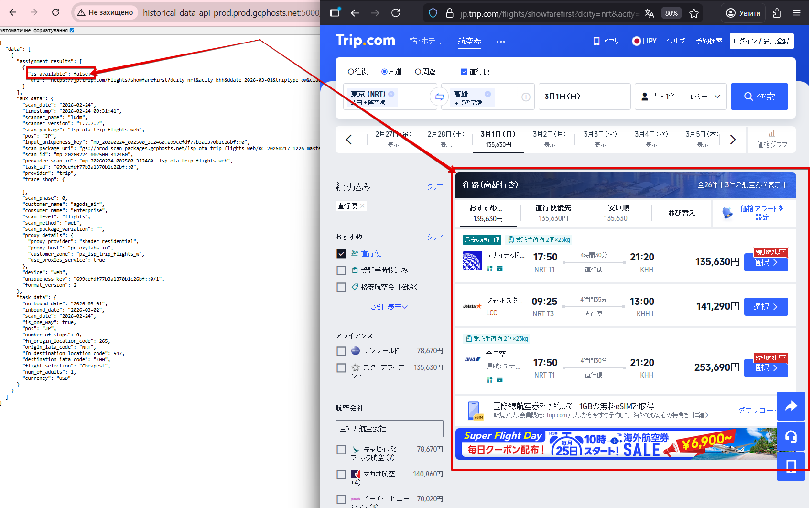This screenshot has height=508, width=812.
Task: Open passenger and class dropdown 大人1名・エコノミー
Action: [681, 97]
